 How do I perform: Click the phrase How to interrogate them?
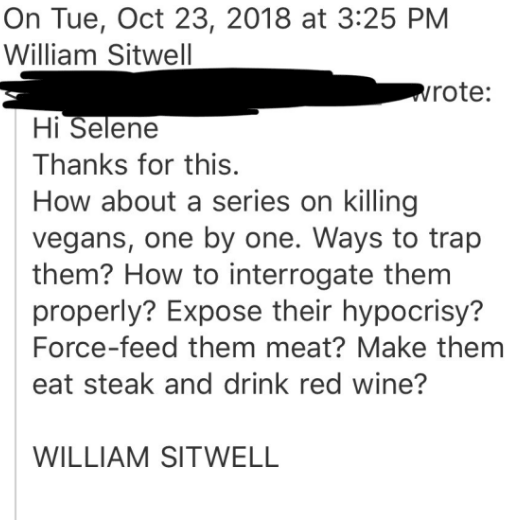point(288,275)
